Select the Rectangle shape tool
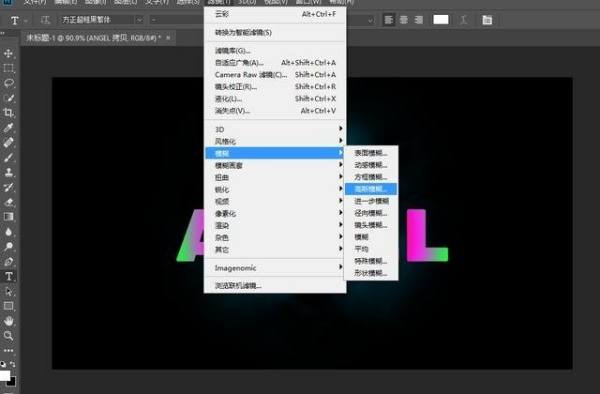 (x=8, y=306)
